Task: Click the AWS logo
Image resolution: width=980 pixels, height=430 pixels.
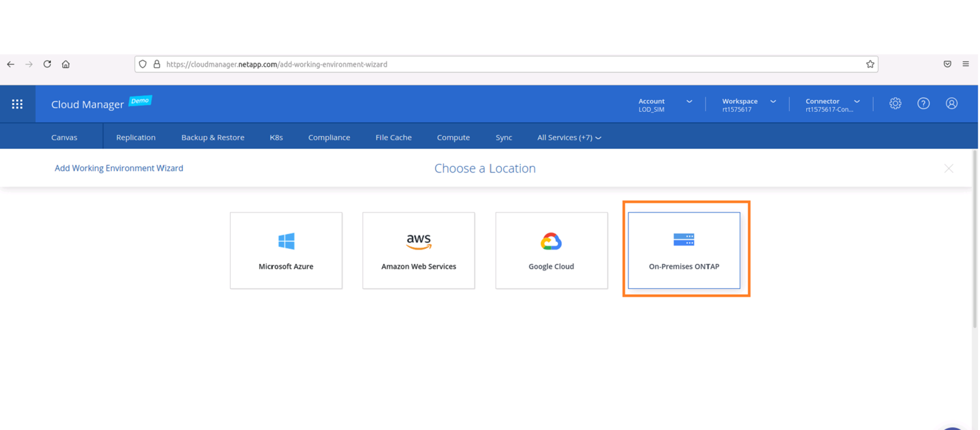Action: [x=419, y=242]
